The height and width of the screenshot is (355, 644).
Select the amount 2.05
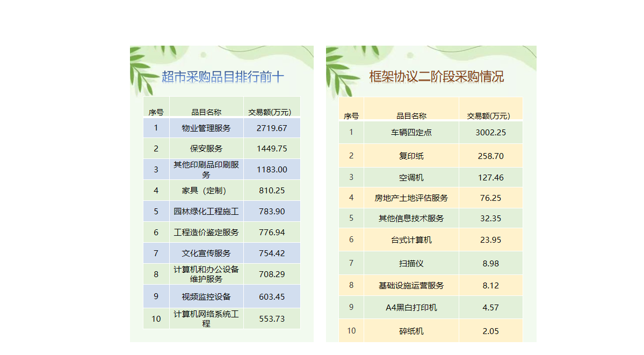(x=491, y=331)
